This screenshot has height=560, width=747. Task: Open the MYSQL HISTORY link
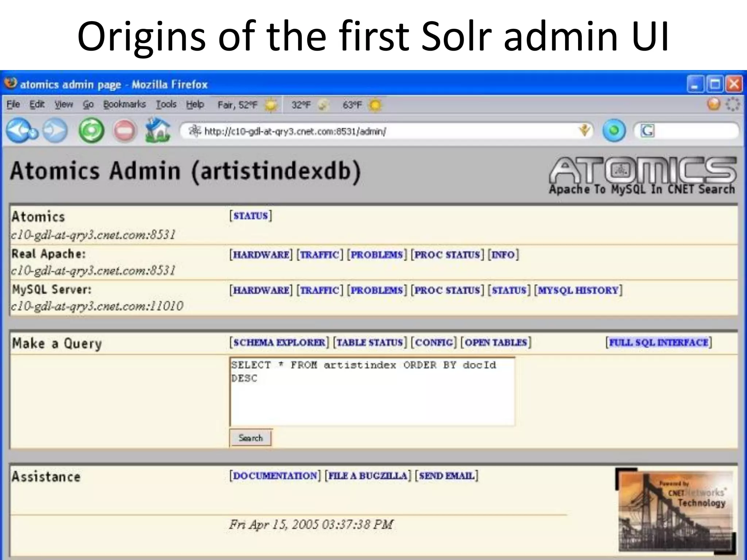(578, 290)
